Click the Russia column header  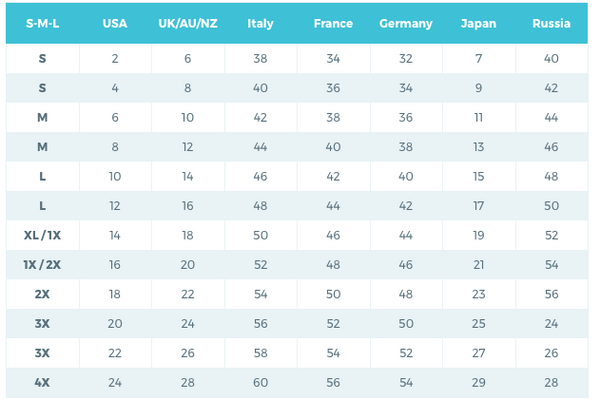(x=551, y=24)
